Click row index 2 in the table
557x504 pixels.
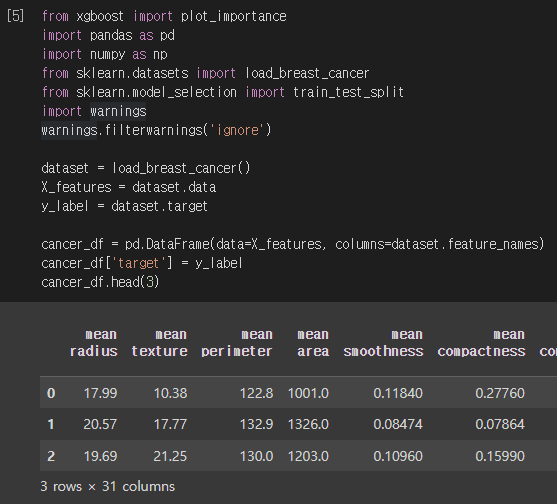pyautogui.click(x=51, y=456)
